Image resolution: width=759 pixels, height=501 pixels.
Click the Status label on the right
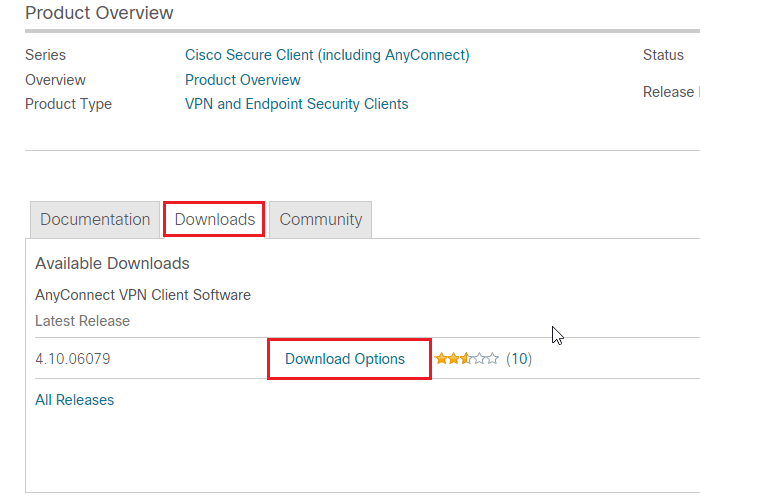(x=663, y=55)
